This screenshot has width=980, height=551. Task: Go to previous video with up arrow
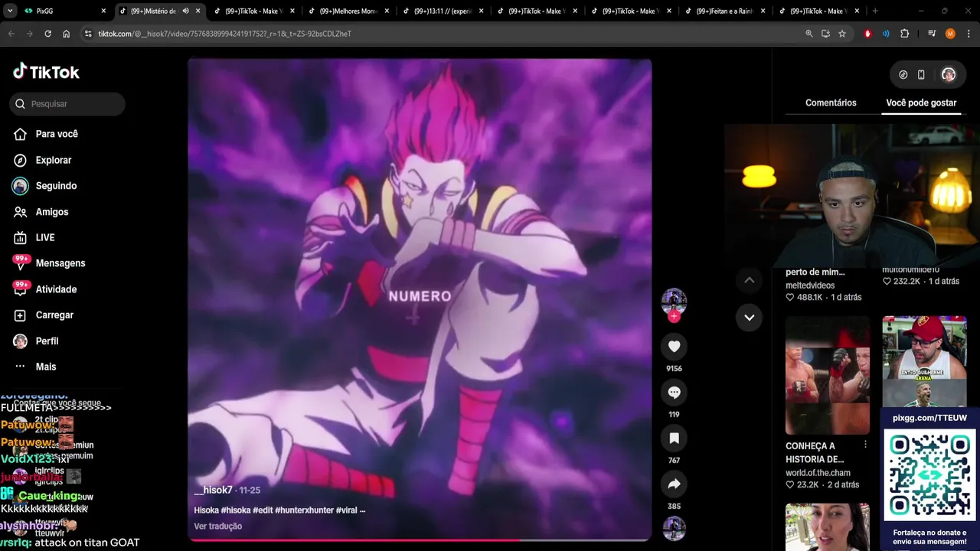[750, 280]
